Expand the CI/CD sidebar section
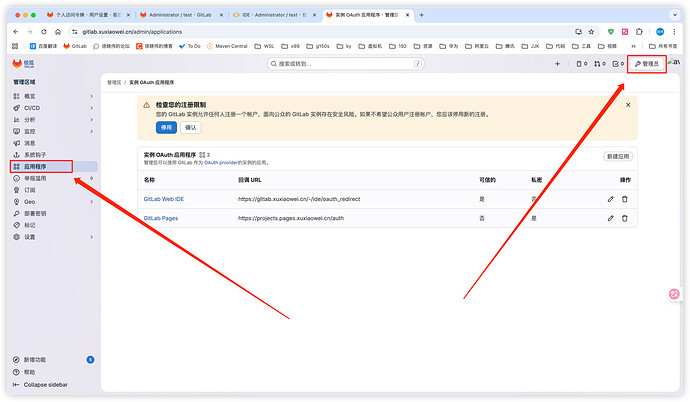Viewport: 690px width, 402px height. click(91, 108)
